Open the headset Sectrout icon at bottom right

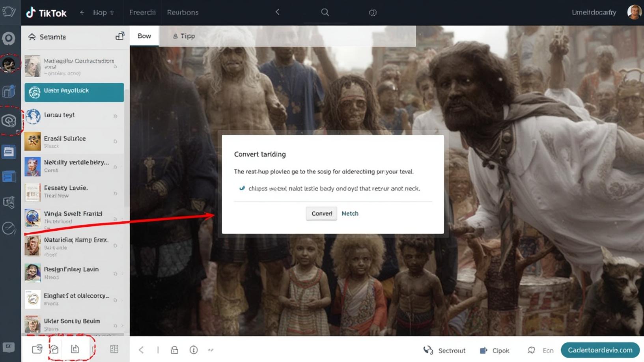(428, 350)
